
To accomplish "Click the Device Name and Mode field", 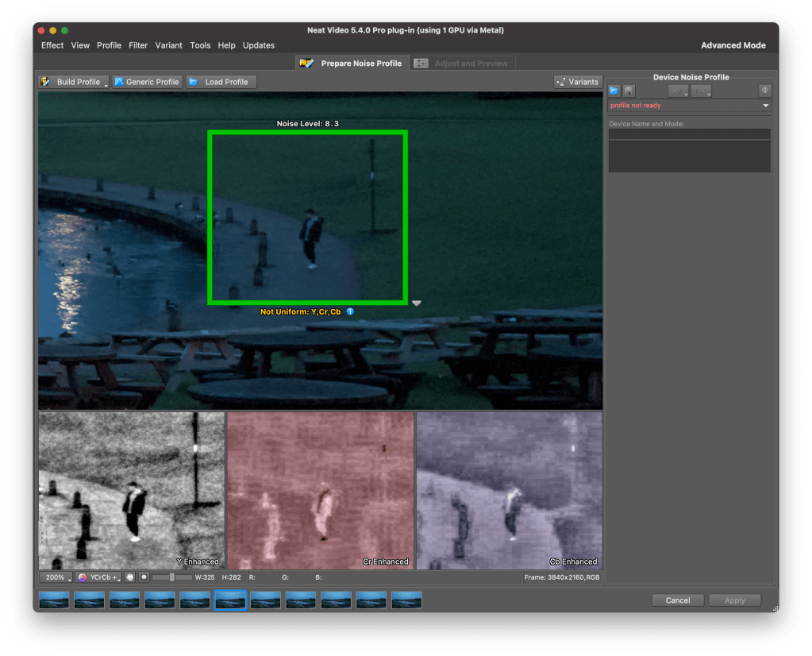I will tap(689, 134).
